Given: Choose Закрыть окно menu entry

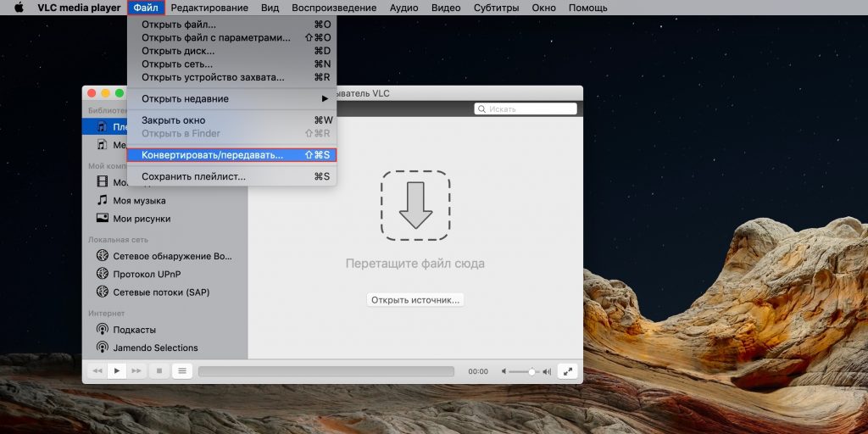Looking at the screenshot, I should coord(232,120).
